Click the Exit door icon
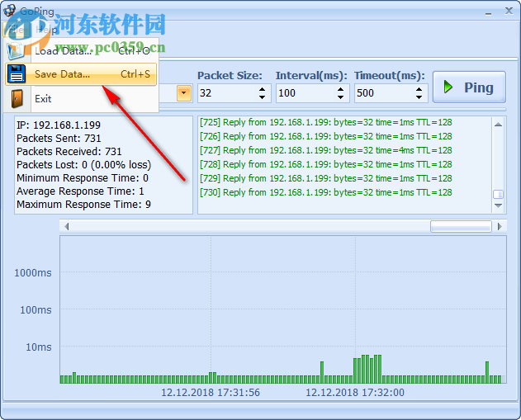Screen dimensions: 521x420 (x=17, y=99)
